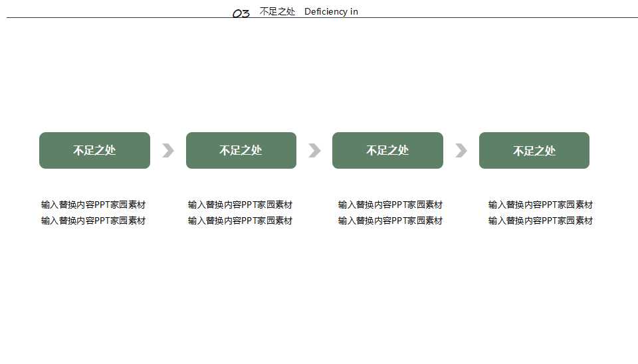Click first text line under third box

click(x=390, y=205)
